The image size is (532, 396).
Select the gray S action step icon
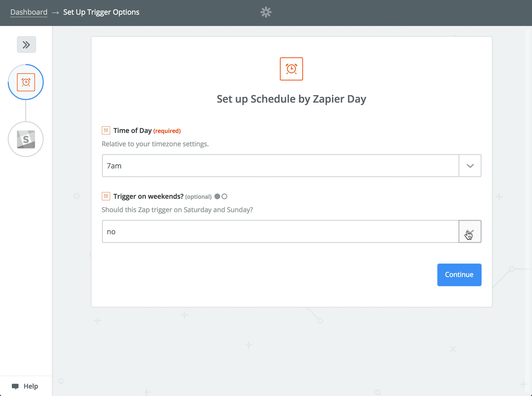(26, 139)
